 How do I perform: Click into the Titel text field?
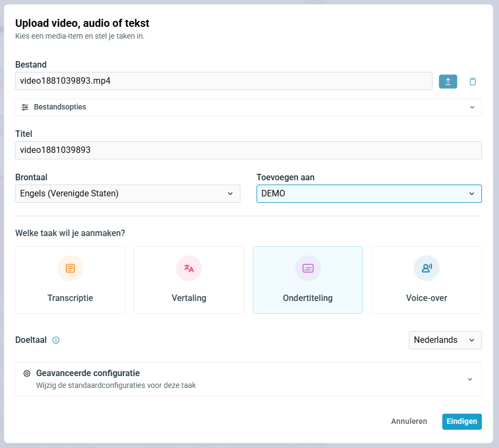point(248,150)
